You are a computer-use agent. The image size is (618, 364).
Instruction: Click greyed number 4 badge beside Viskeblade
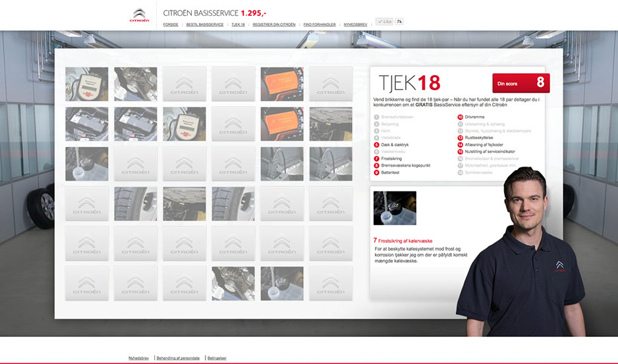376,138
